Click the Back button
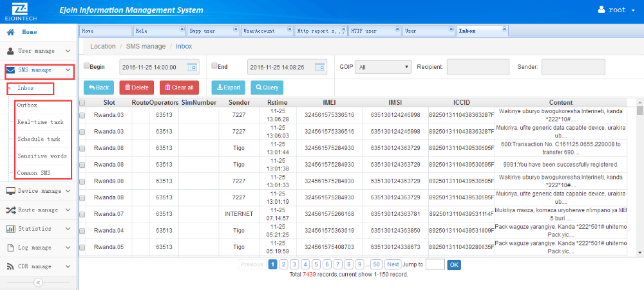The height and width of the screenshot is (290, 644). pos(99,88)
